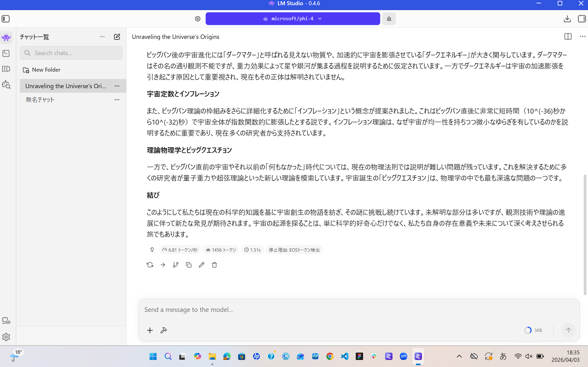
Task: Open the Downloads panel icon
Action: 567,19
